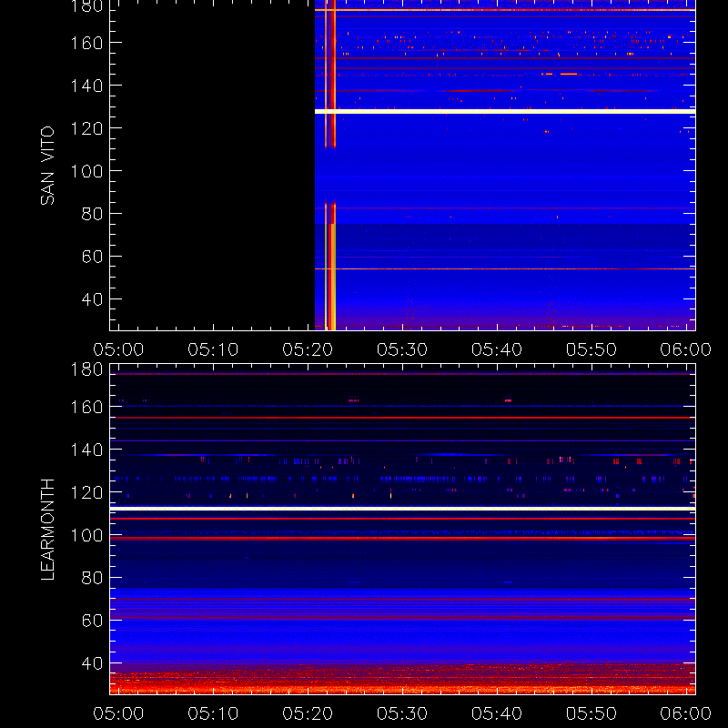Image resolution: width=728 pixels, height=728 pixels.
Task: Select the 140 tick label on LEARMONTH axis
Action: click(86, 450)
